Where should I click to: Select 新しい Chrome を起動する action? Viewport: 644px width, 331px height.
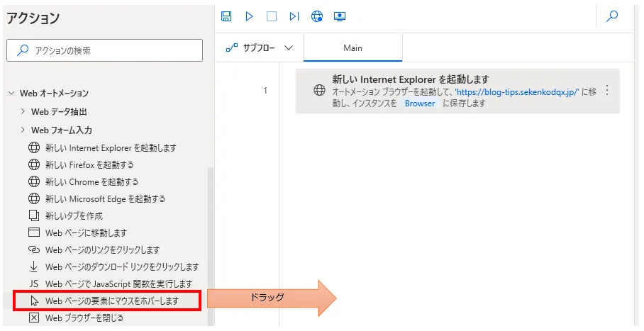coord(91,182)
